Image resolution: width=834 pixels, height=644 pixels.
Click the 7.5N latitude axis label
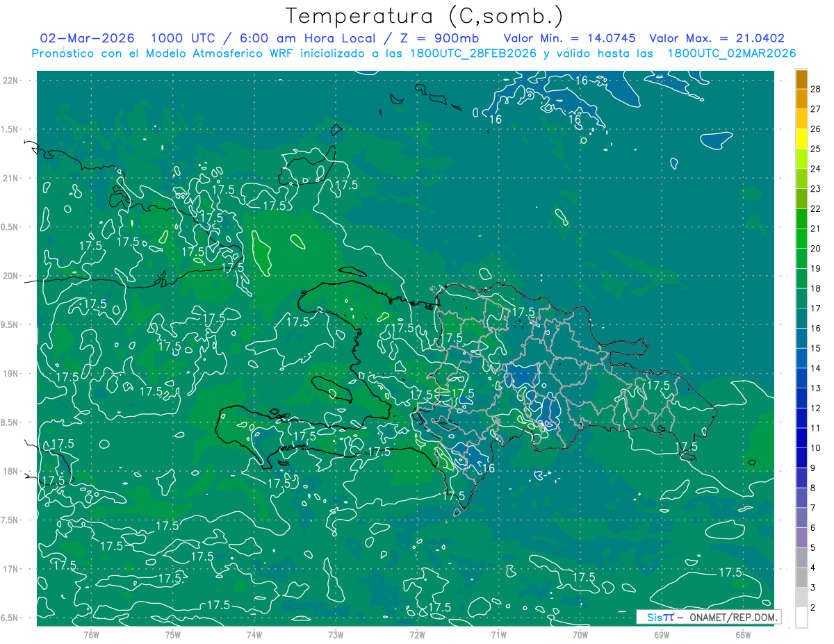tap(10, 520)
